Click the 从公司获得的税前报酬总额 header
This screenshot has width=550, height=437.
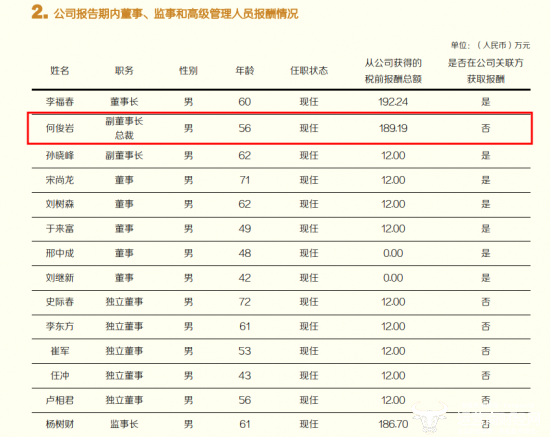pos(393,71)
